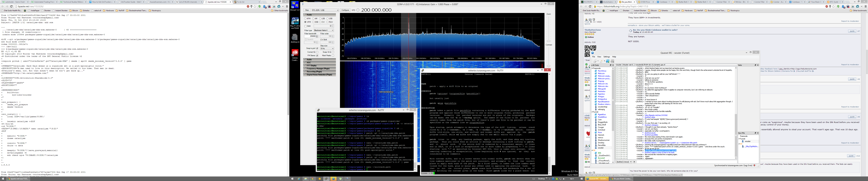Open the RTL-SDR / USB device dropdown
The height and width of the screenshot is (181, 868).
[325, 10]
